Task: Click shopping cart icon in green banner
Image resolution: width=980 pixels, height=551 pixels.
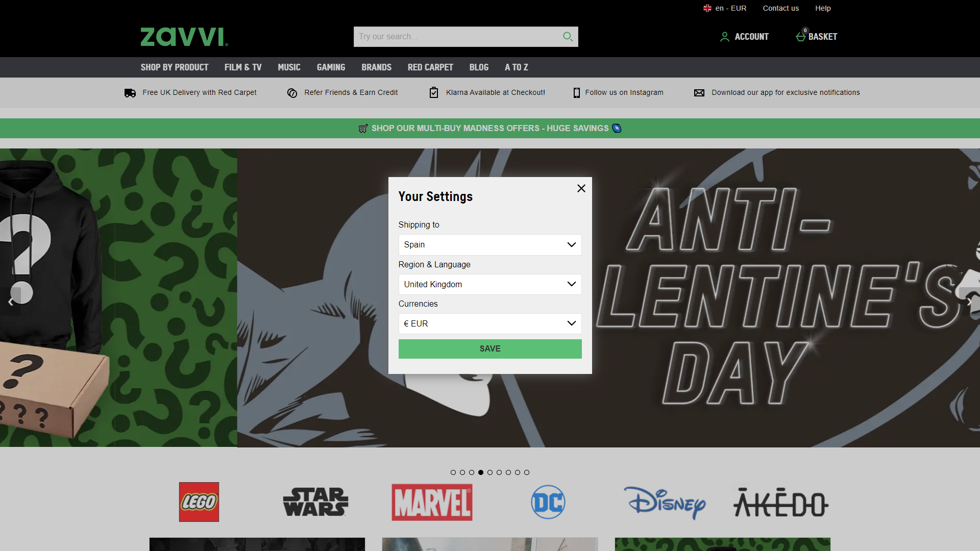Action: coord(363,129)
